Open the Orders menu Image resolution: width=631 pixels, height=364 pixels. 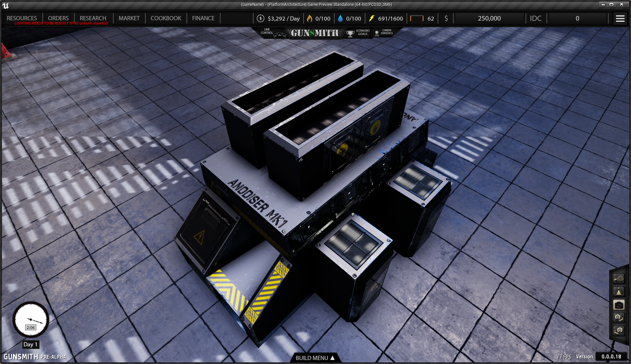[x=58, y=18]
